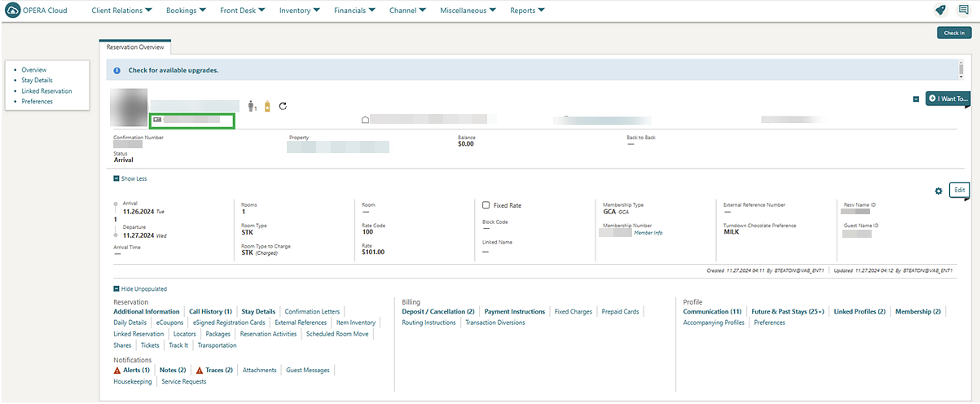Image resolution: width=980 pixels, height=404 pixels.
Task: Click the adult guest count icon
Action: point(252,106)
